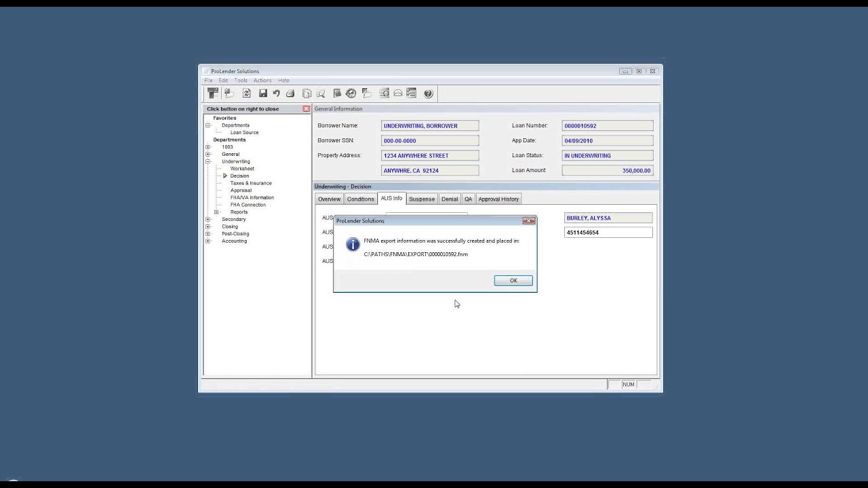Screen dimensions: 868x488
Task: Close the navigation panel with red X
Action: 307,108
